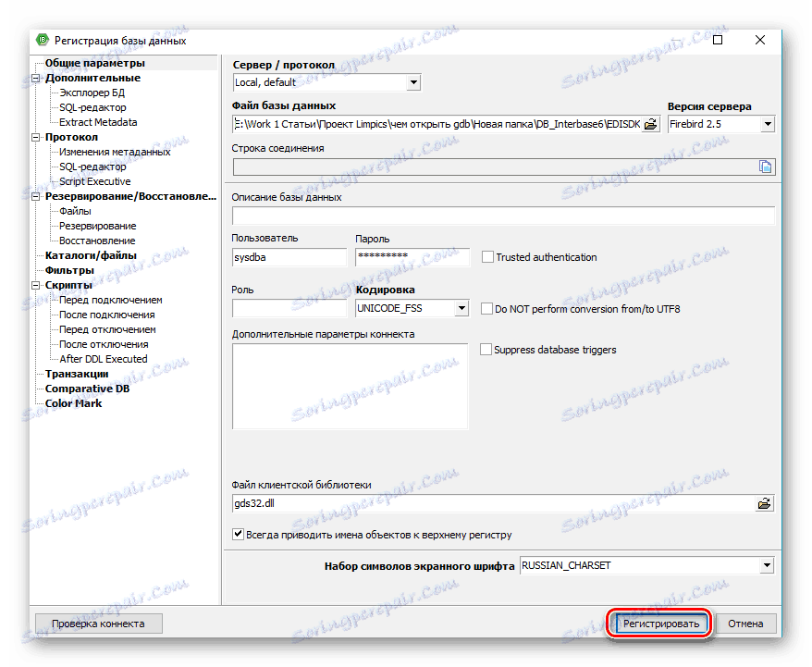Screen dimensions: 812x667
Task: Collapse the Протокол tree node
Action: 36,137
